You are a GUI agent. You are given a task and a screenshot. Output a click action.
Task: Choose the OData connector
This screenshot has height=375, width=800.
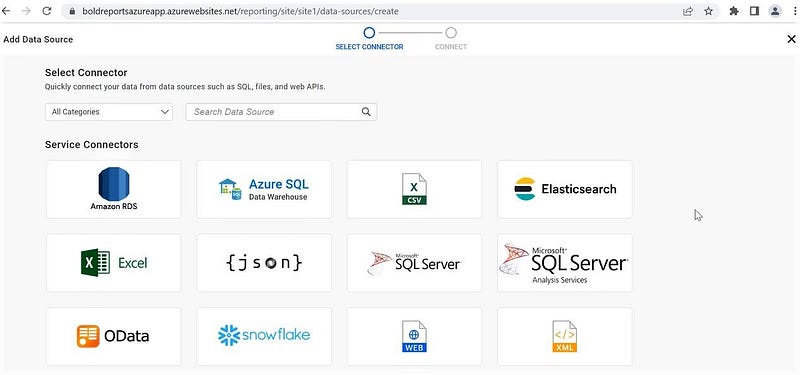[x=114, y=336]
